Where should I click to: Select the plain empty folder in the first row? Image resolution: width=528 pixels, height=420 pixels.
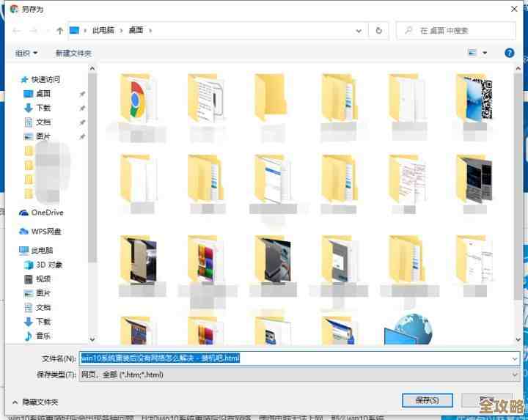point(271,98)
